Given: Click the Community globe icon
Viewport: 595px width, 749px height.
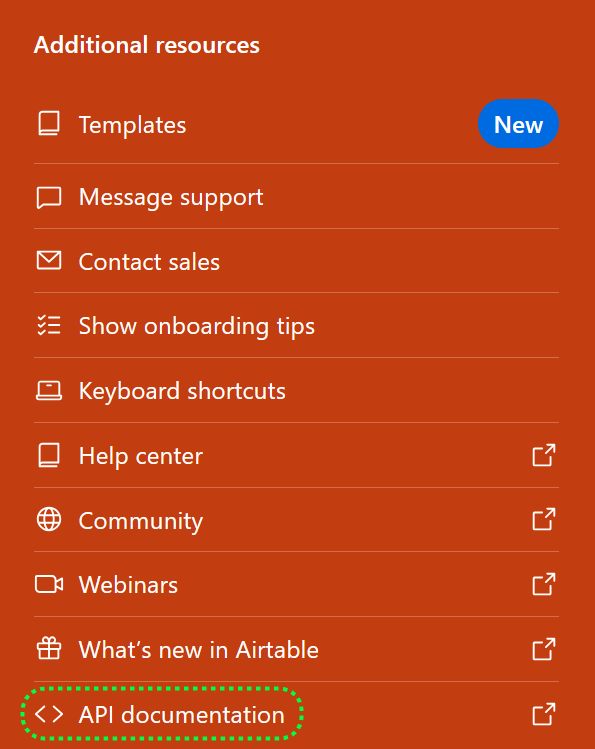Looking at the screenshot, I should [49, 519].
